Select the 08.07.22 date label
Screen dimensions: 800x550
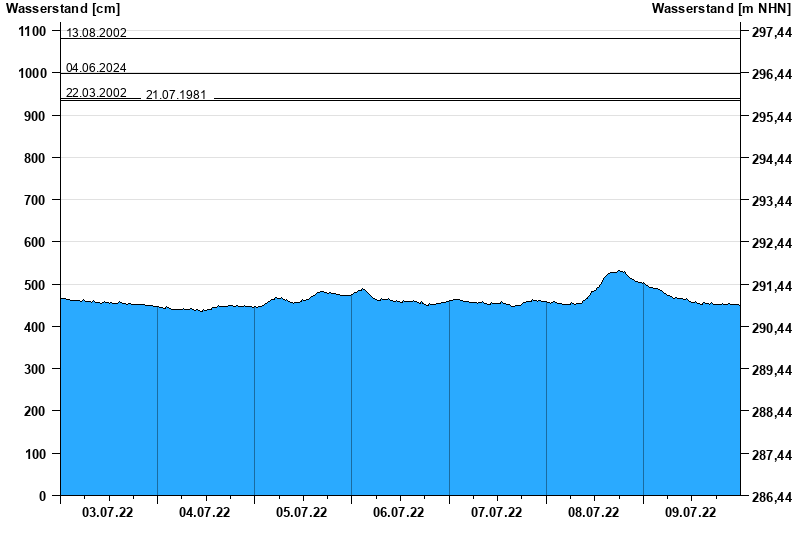click(594, 513)
